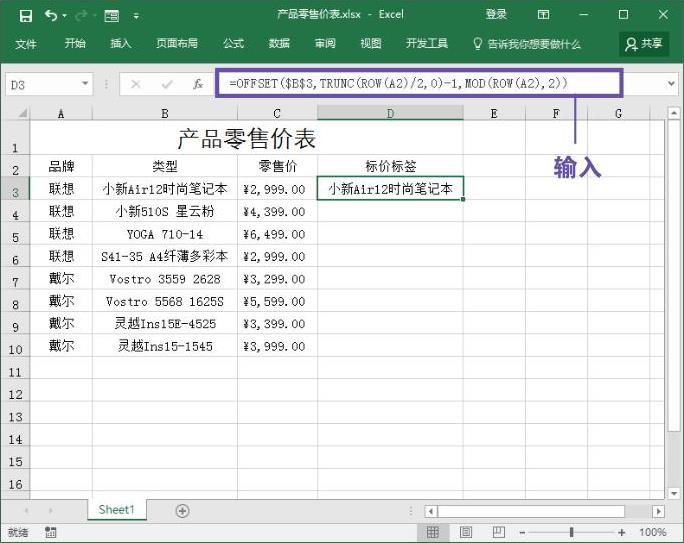Click price cell ¥5,599.00
This screenshot has width=684, height=543.
277,301
